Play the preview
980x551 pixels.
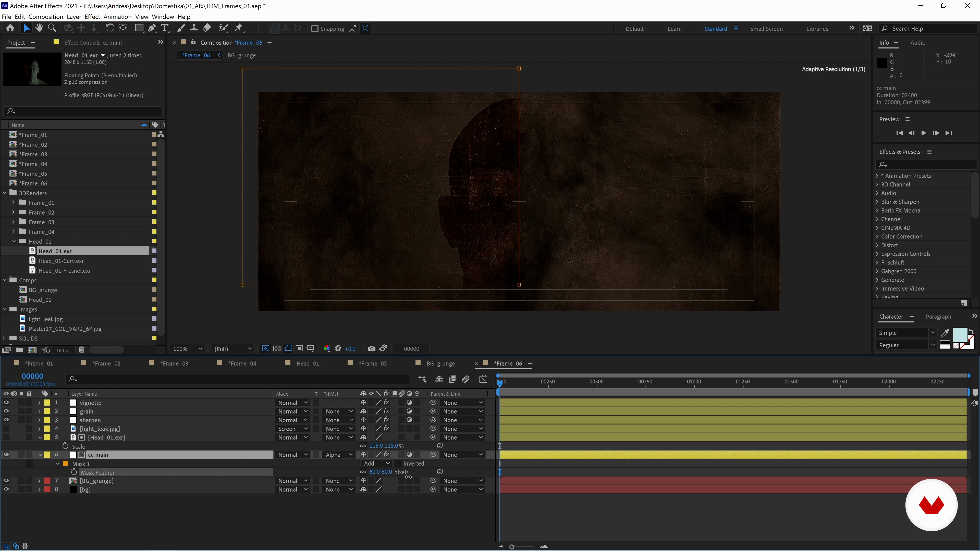tap(923, 133)
